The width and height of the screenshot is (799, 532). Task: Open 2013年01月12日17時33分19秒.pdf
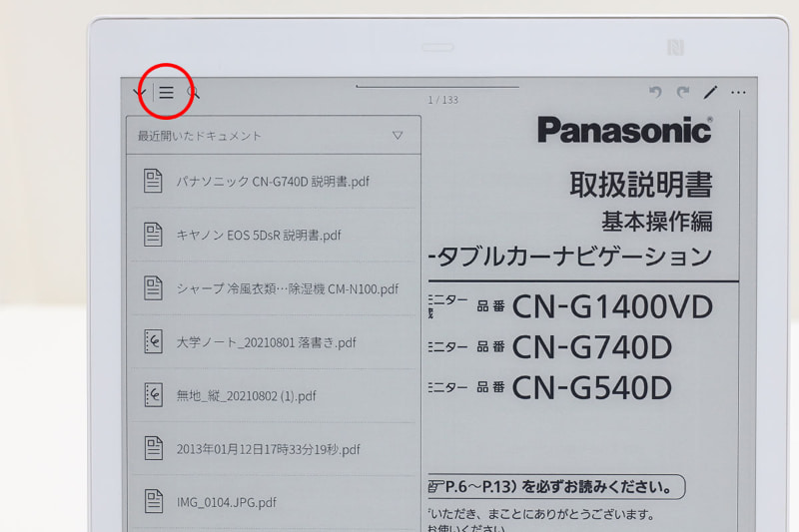click(x=273, y=449)
